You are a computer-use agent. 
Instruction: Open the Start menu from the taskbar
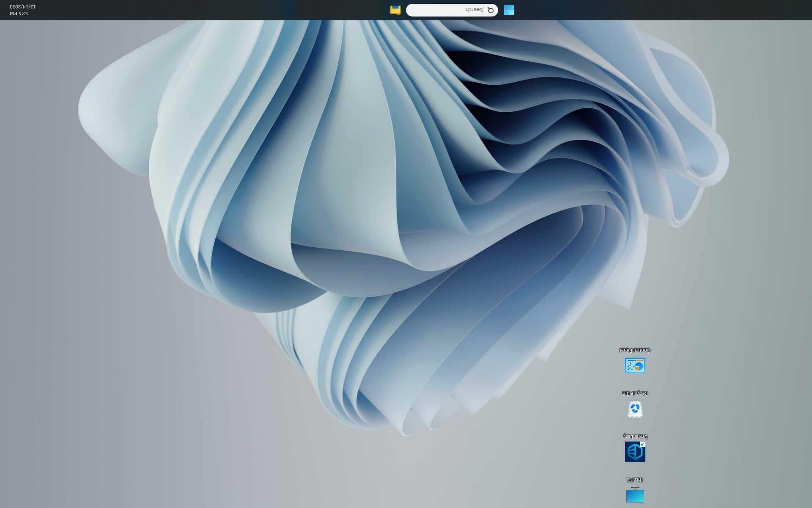[x=509, y=10]
